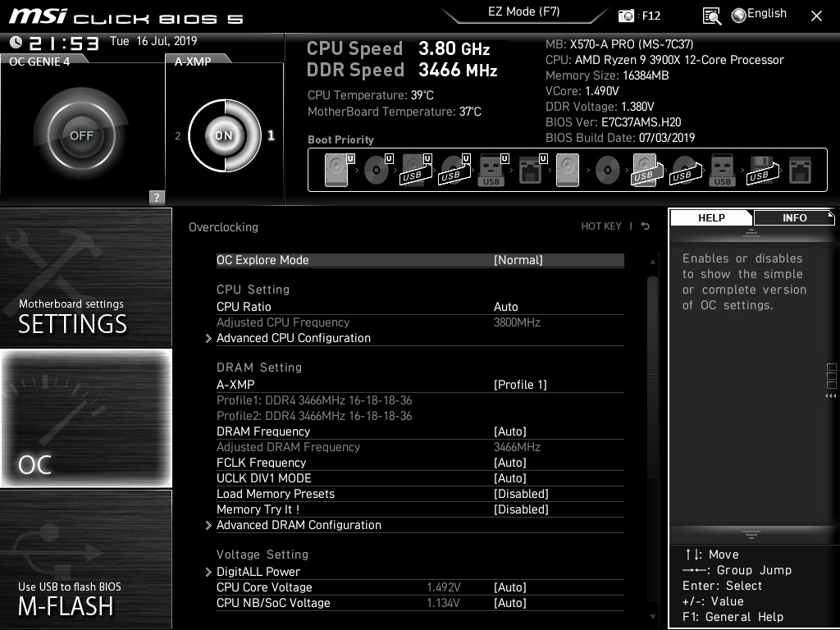Open the OC overclocking section
The image size is (840, 630).
[x=85, y=418]
